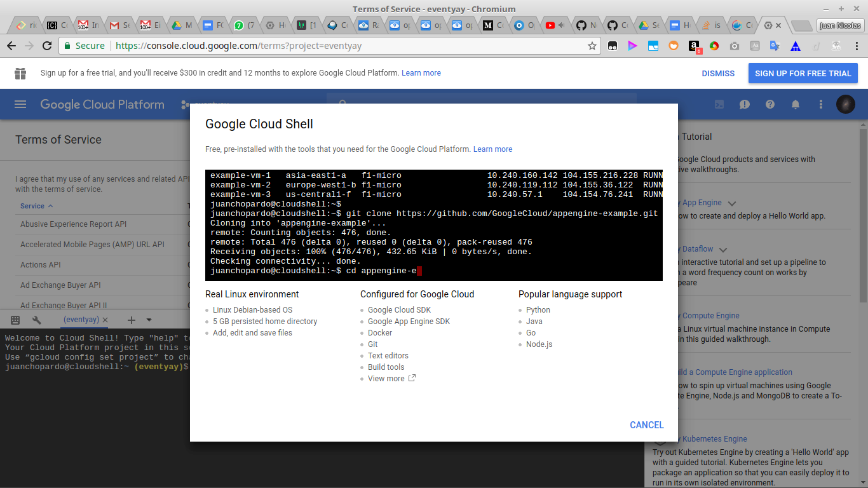Click the orange round extension icon
This screenshot has height=488, width=868.
674,46
